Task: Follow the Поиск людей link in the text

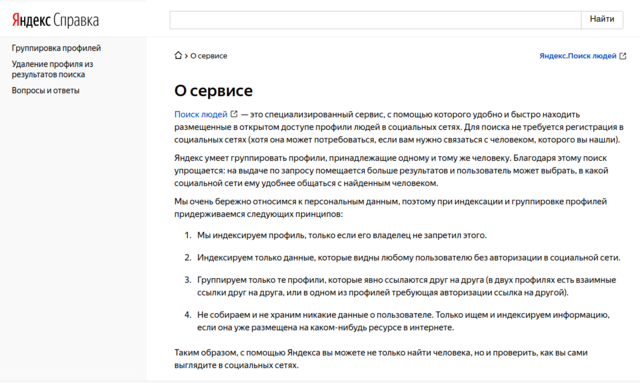Action: point(200,114)
